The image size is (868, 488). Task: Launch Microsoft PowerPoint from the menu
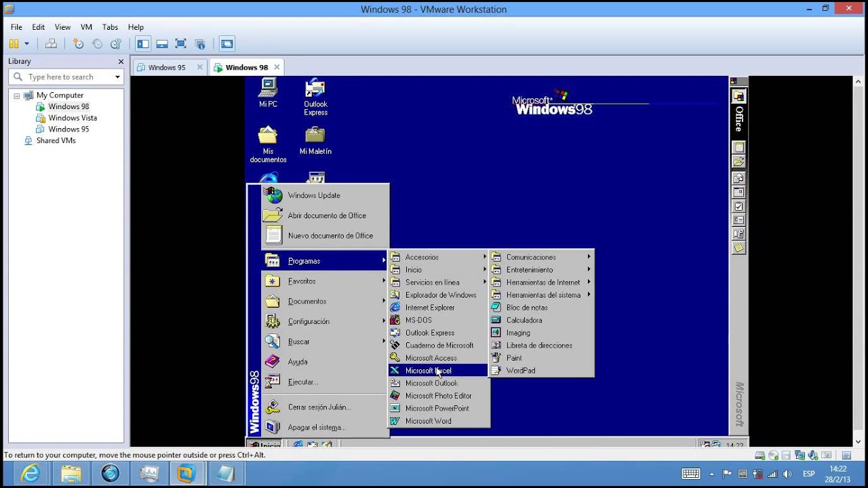tap(439, 409)
